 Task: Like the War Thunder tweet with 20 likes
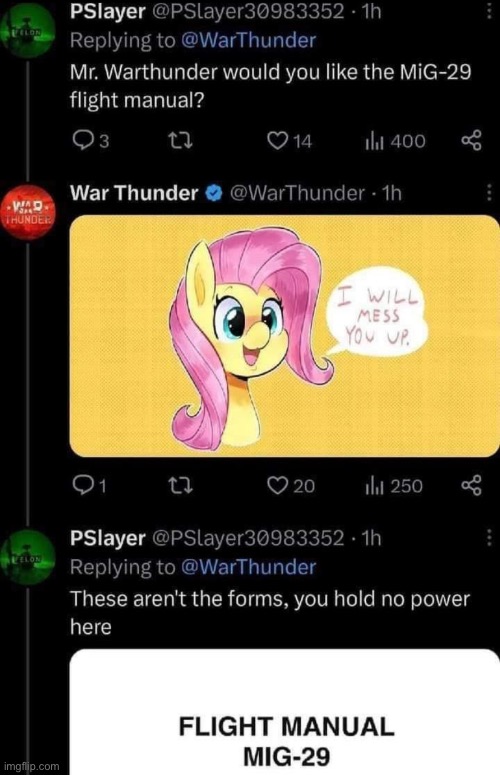click(291, 486)
